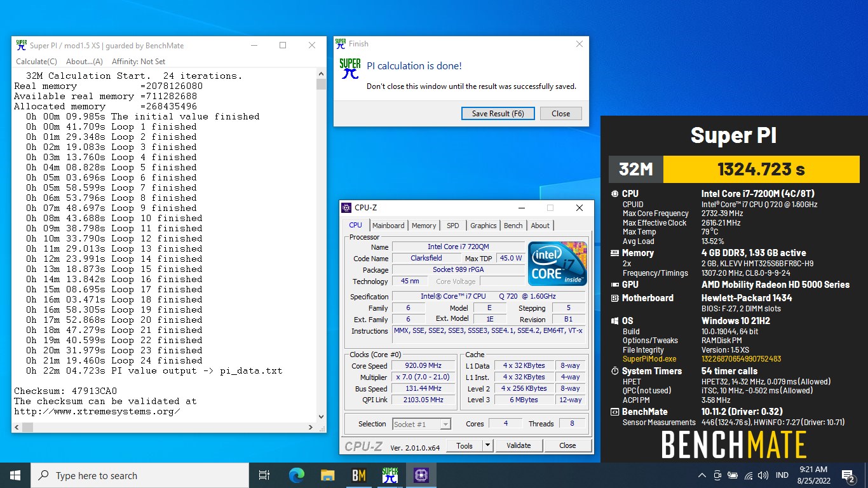Click the Instructions field in CPU-Z
This screenshot has height=488, width=868.
click(x=489, y=335)
